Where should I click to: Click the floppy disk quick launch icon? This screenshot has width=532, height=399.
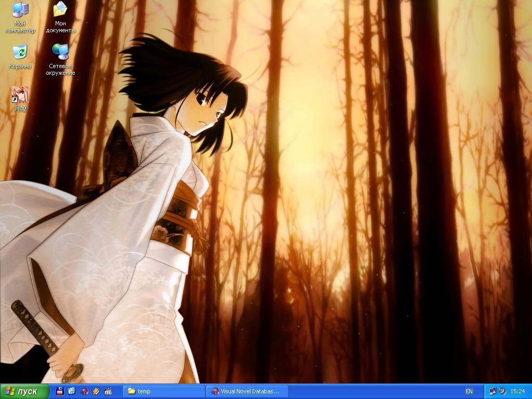60,391
